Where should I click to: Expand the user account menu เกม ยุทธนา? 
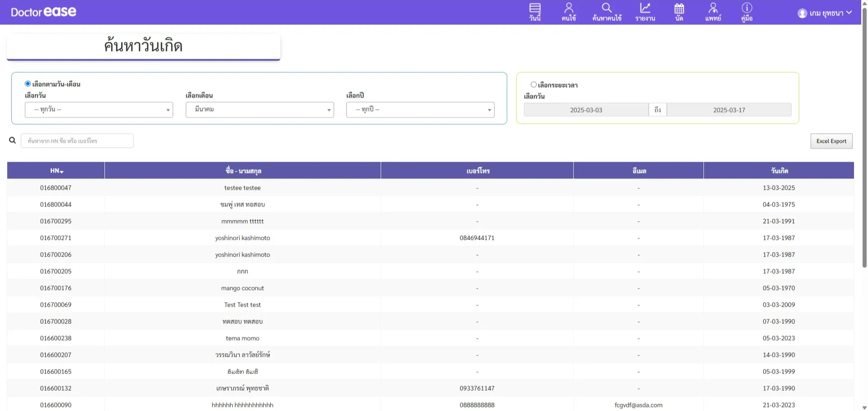click(825, 13)
